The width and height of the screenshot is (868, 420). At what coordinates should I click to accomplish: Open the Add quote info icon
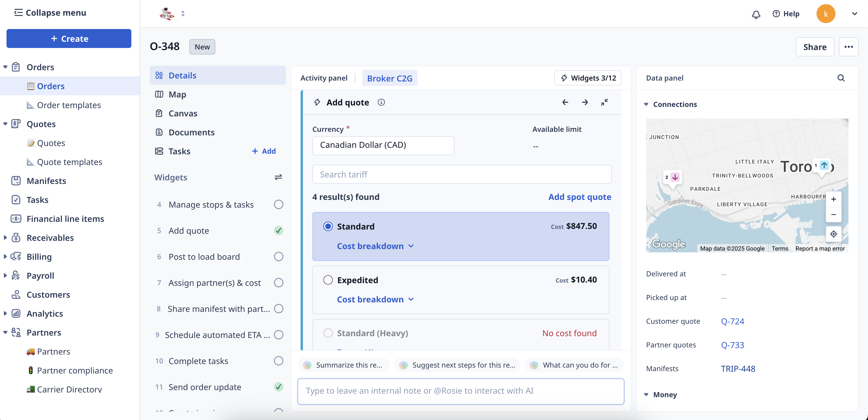(381, 102)
